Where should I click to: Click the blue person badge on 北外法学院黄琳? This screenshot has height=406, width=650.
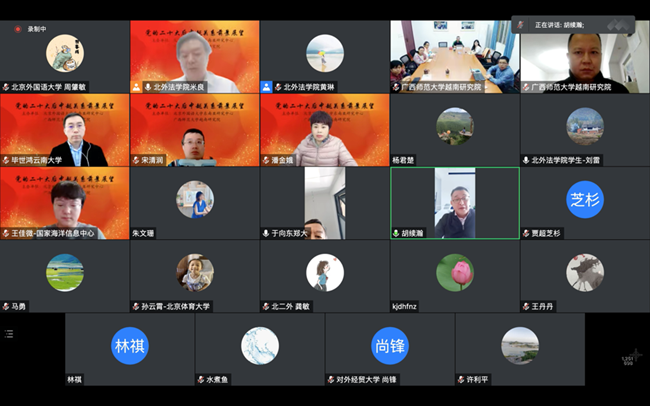(x=267, y=87)
